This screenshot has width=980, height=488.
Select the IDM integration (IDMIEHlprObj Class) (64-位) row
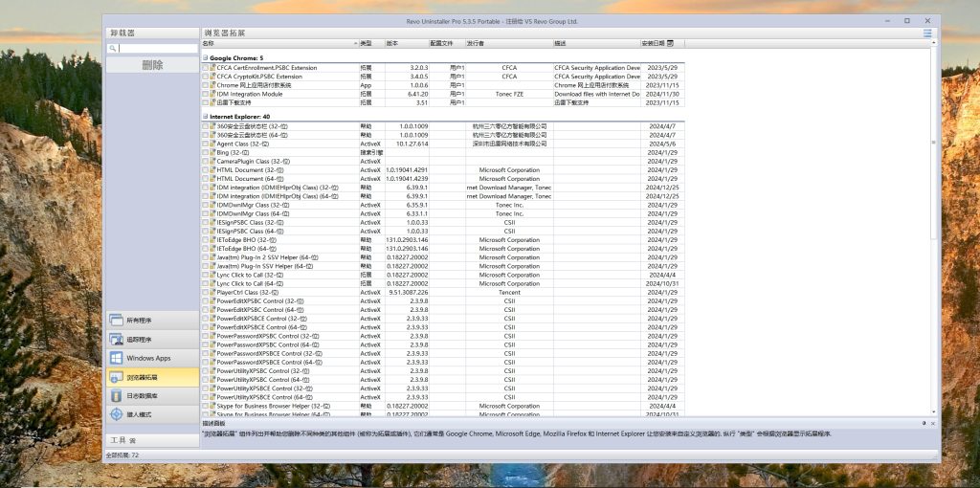coord(443,196)
